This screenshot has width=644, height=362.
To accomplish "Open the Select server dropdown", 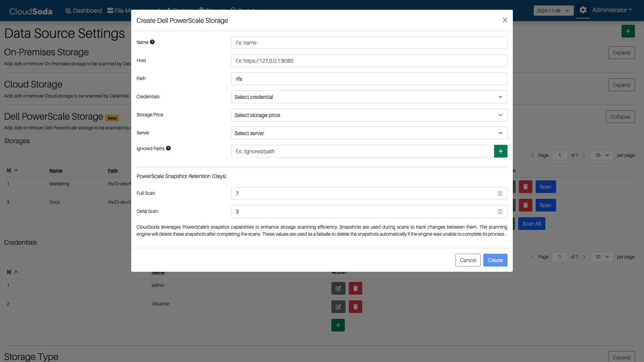I will (369, 133).
